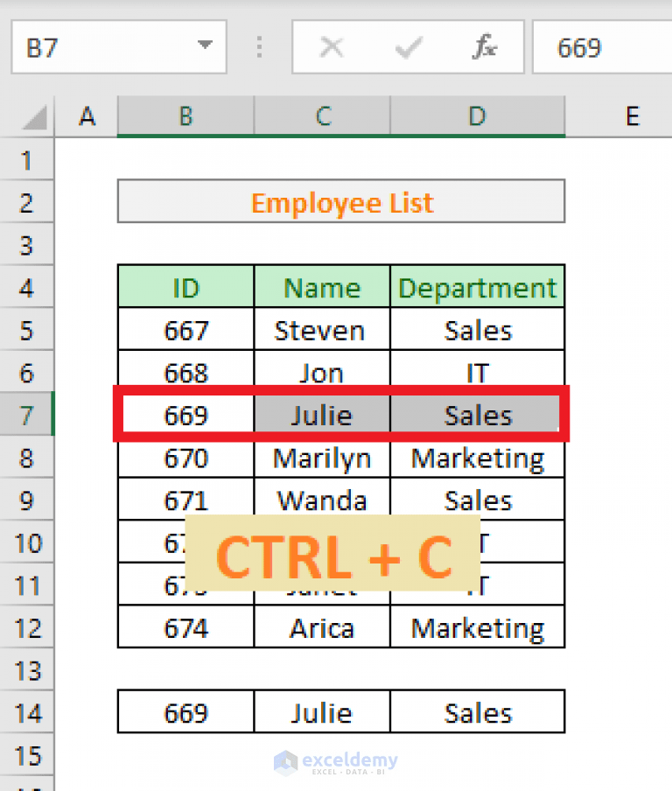Screen dimensions: 672x791
Task: Click inside the Name Box showing B7
Action: 105,47
